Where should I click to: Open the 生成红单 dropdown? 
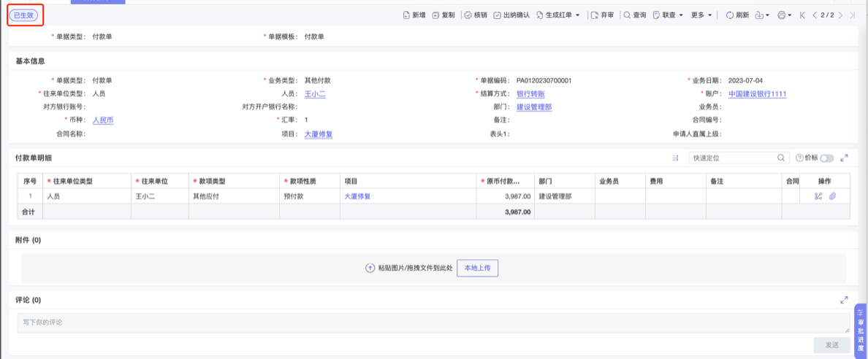coord(558,15)
